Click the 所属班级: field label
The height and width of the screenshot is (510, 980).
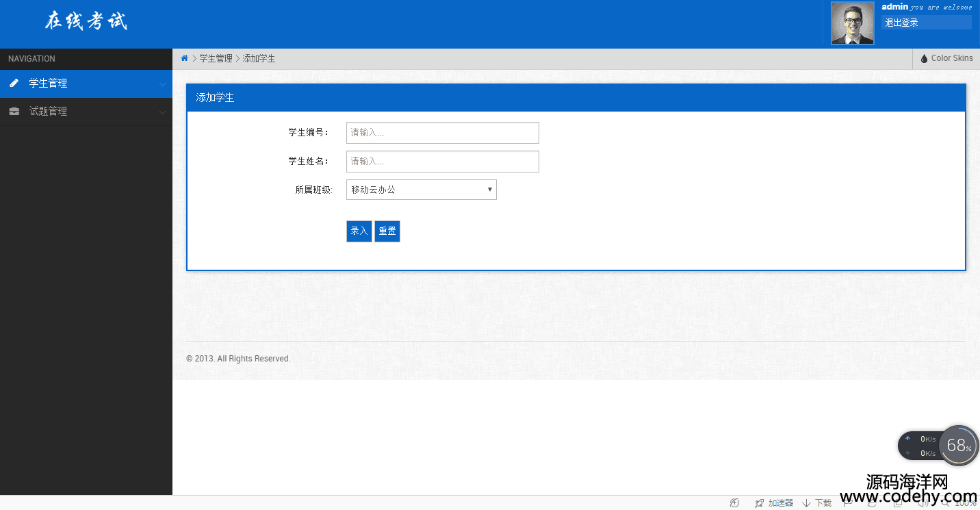tap(314, 190)
